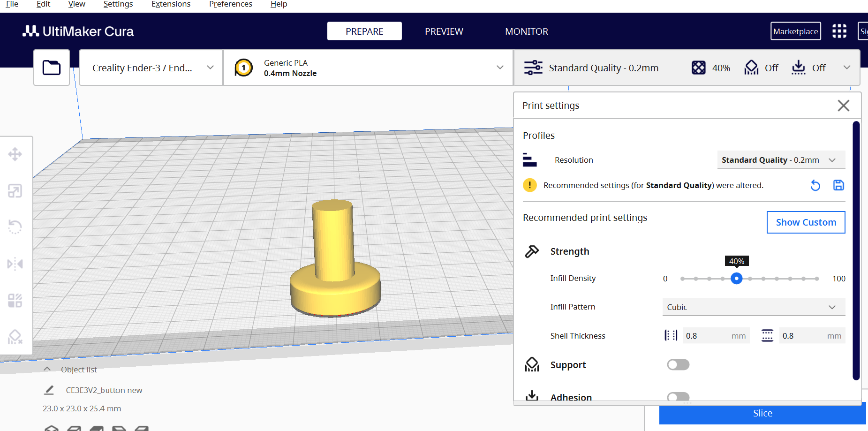Select CE3E3V2_button new in object list
868x431 pixels.
tap(104, 390)
